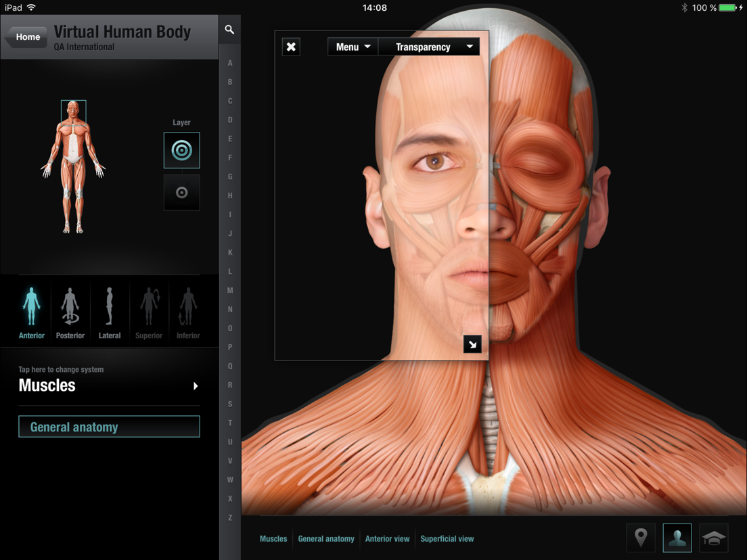
Task: Close the transparency overlay window
Action: click(291, 46)
